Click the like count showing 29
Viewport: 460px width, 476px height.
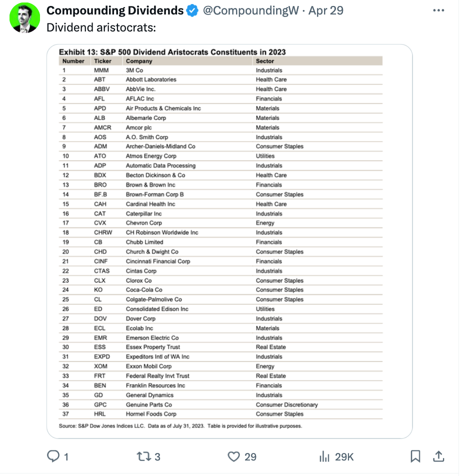click(250, 456)
